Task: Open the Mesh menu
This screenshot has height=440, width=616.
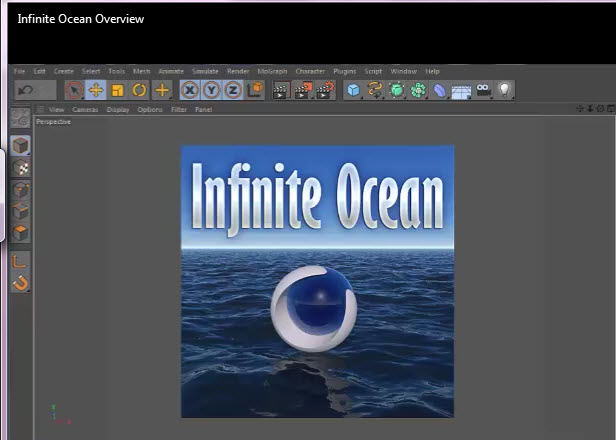Action: click(141, 71)
